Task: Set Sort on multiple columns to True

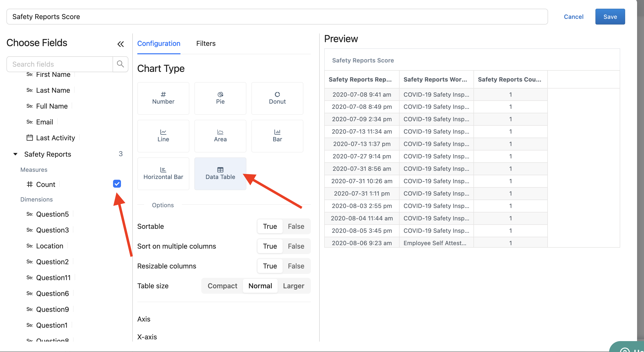Action: click(x=270, y=246)
